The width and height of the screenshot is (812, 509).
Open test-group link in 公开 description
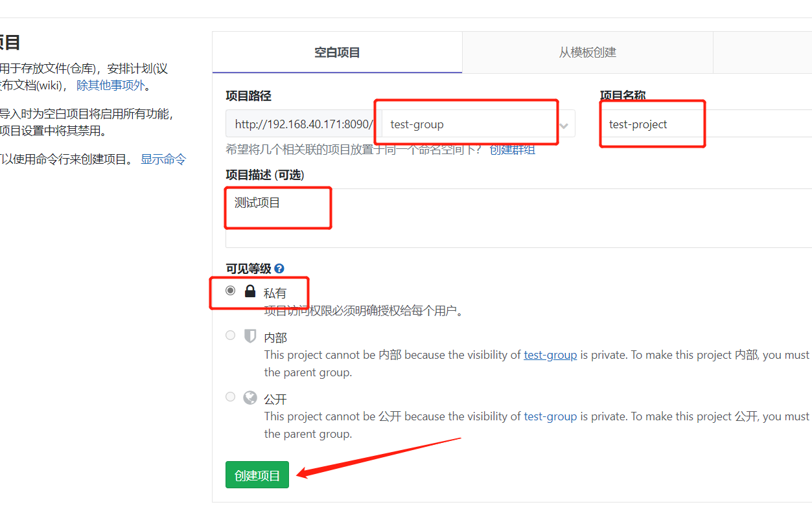coord(550,416)
